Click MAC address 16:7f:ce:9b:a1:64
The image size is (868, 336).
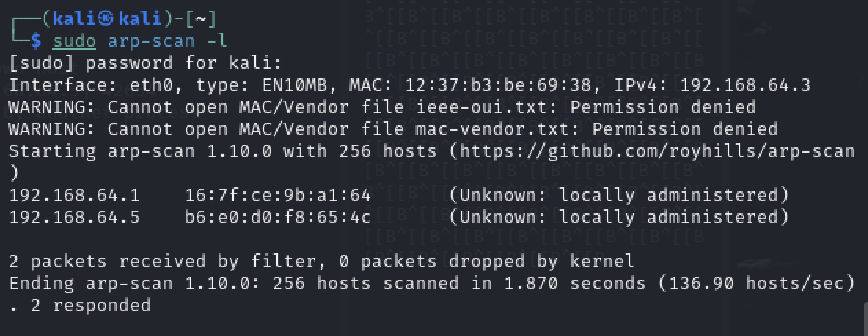278,196
